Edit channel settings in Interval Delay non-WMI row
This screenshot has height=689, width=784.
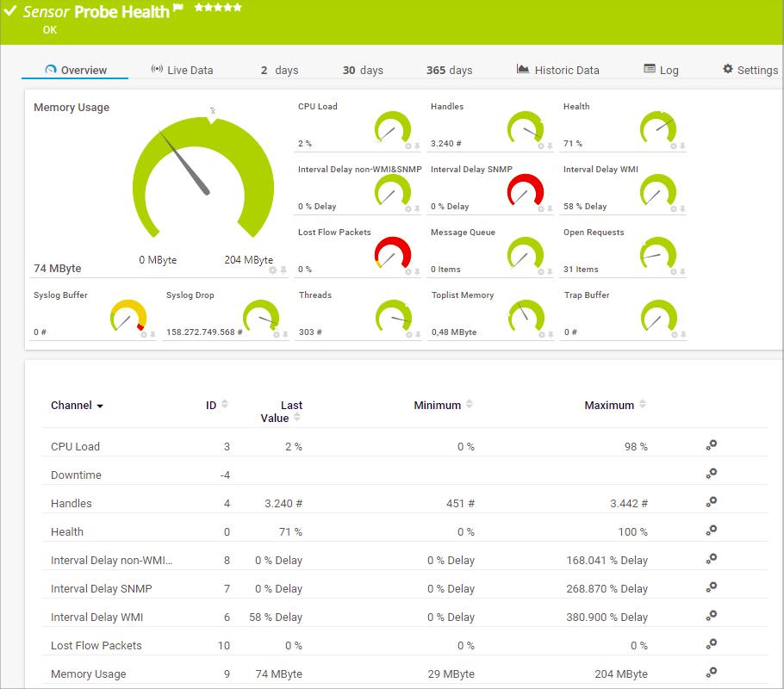712,558
